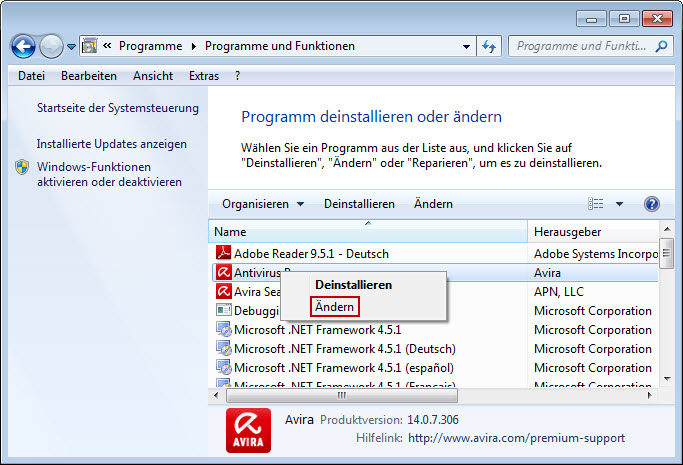Select Microsoft .NET Framework 4.5.1 row

pyautogui.click(x=436, y=330)
